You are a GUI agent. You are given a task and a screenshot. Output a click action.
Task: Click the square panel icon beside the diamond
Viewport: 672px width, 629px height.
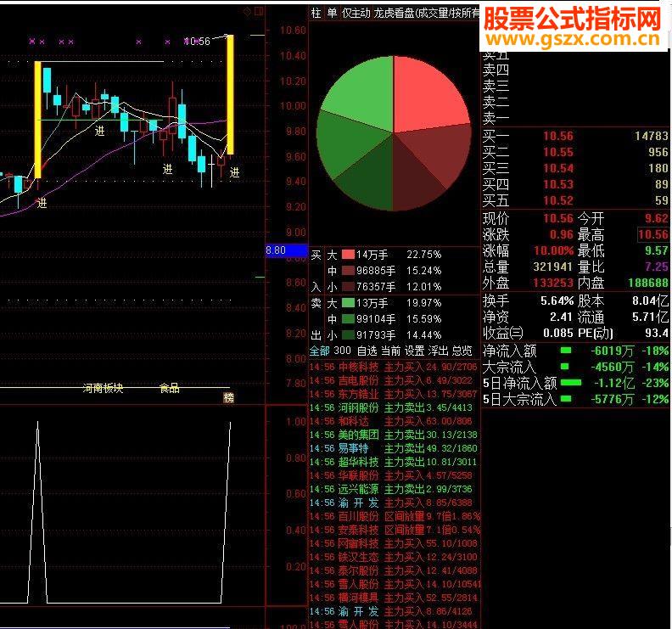tap(259, 12)
